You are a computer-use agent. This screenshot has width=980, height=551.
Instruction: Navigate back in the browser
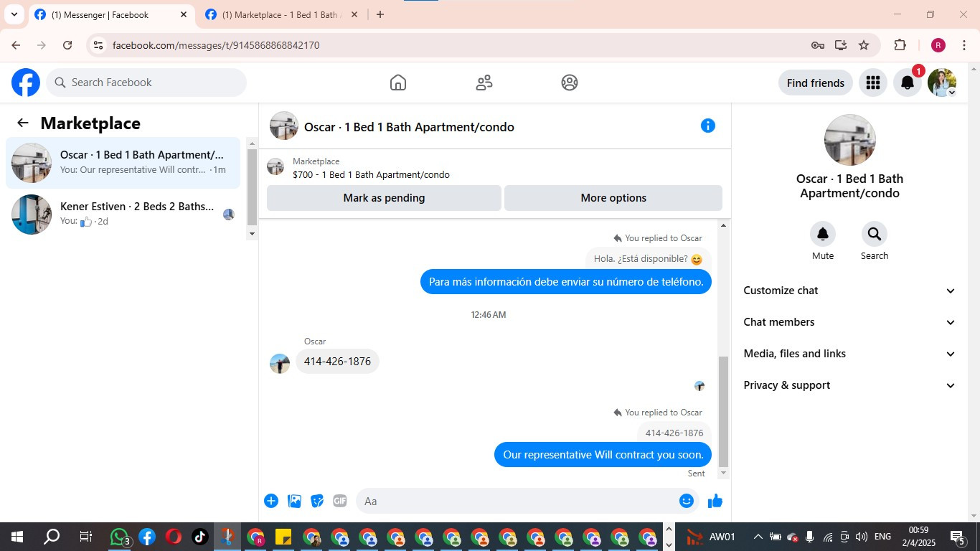16,45
